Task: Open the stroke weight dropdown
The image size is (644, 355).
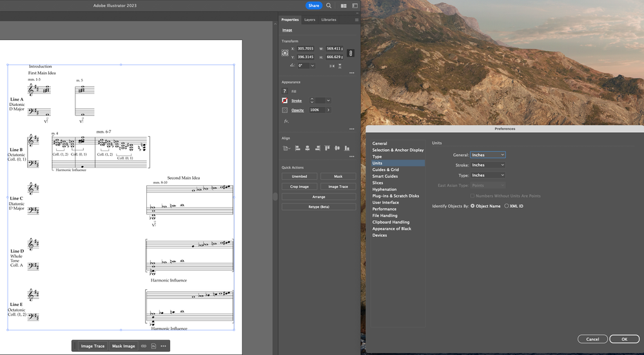Action: (328, 101)
